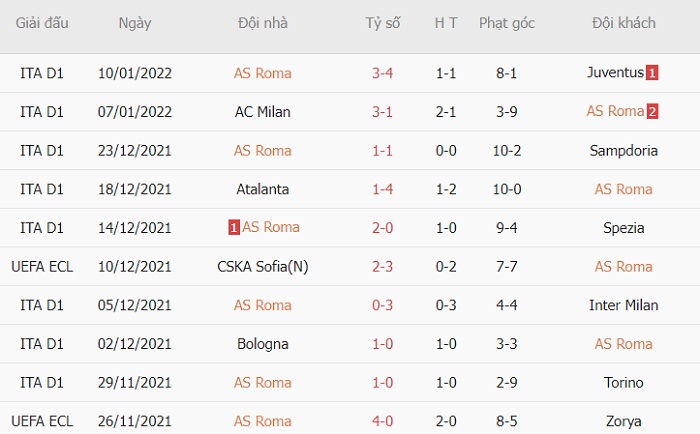
Task: Click the red card badge numbered 2
Action: point(652,112)
